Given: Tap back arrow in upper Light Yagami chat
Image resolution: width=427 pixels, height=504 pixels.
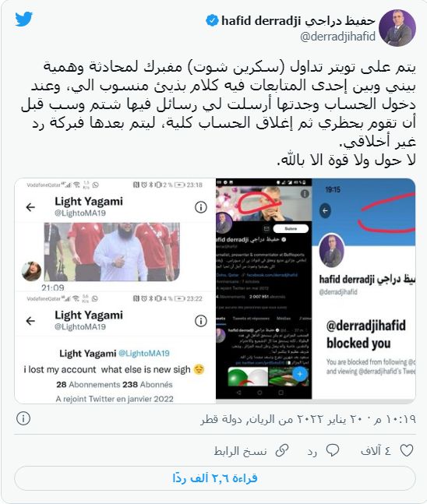Looking at the screenshot, I should (30, 207).
